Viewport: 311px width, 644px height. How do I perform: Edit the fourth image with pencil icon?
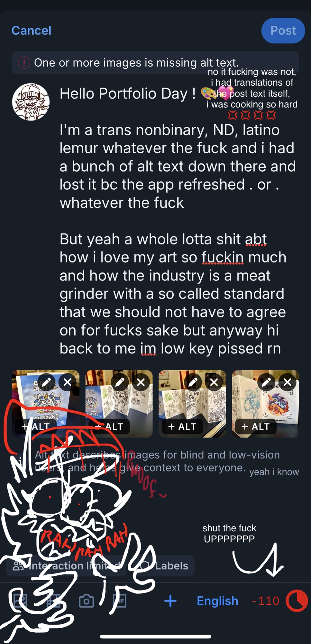click(266, 382)
